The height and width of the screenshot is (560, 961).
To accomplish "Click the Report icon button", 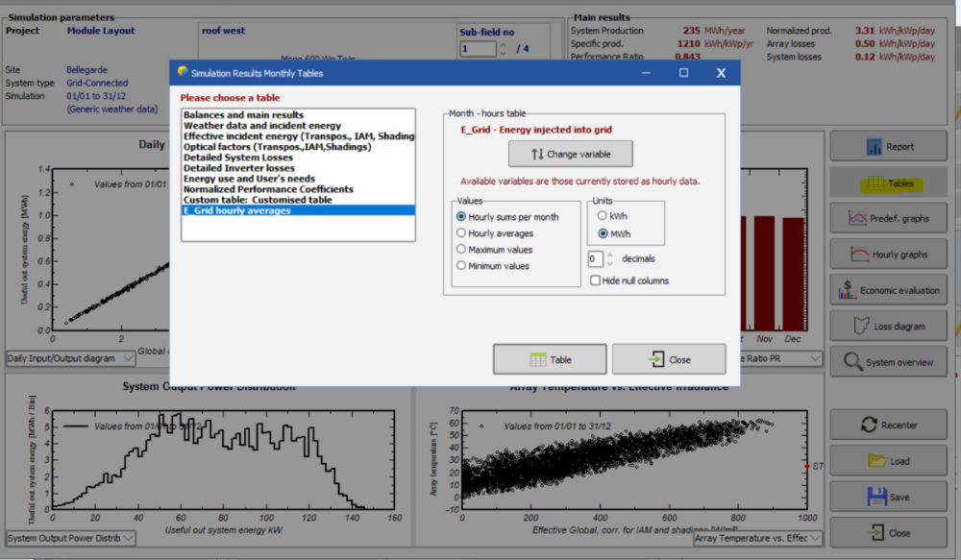I will (x=889, y=147).
